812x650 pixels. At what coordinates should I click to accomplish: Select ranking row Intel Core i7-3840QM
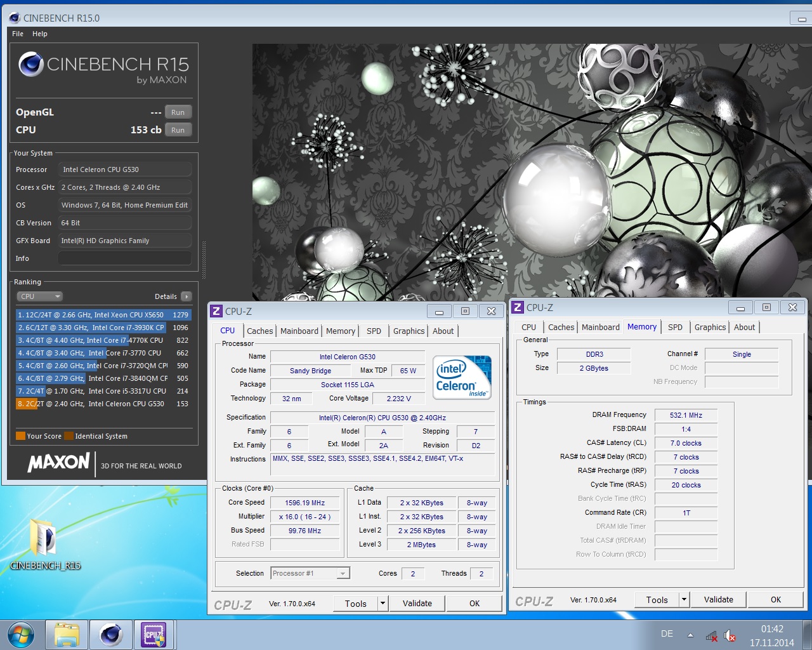pyautogui.click(x=103, y=378)
